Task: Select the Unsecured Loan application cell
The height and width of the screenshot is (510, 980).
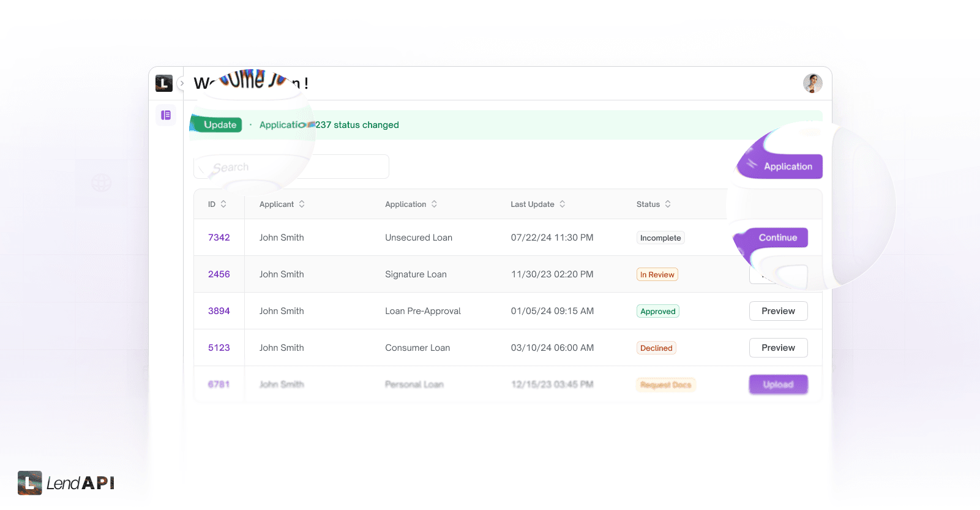Action: coord(419,238)
